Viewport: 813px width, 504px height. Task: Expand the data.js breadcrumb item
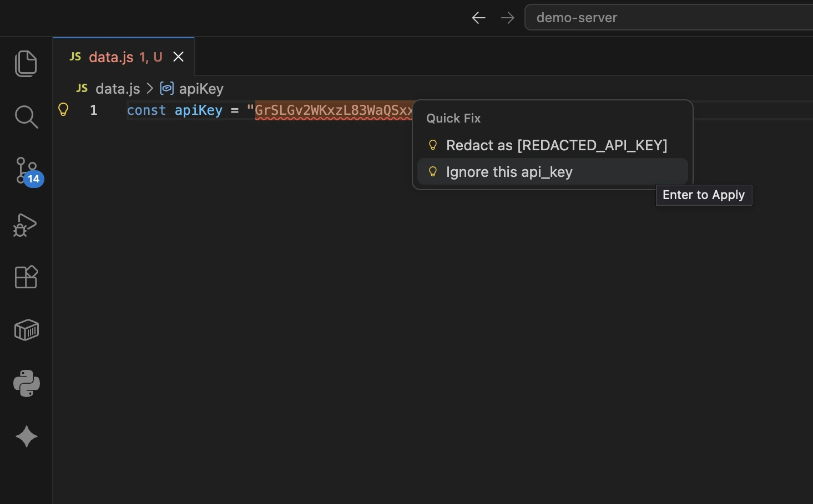coord(117,89)
